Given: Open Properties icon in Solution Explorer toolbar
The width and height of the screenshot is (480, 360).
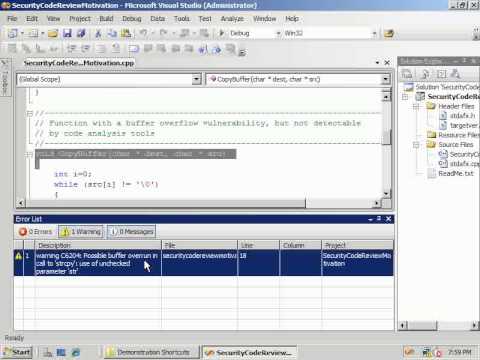Looking at the screenshot, I should click(407, 74).
